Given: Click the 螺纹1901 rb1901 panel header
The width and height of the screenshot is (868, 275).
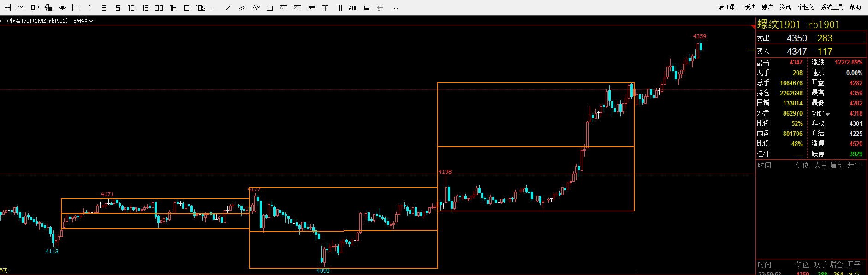Looking at the screenshot, I should [x=798, y=24].
